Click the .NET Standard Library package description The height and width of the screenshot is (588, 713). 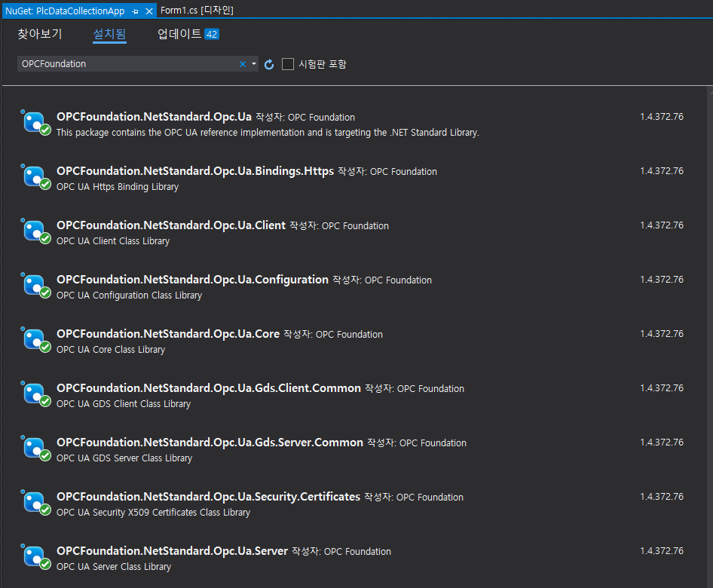pyautogui.click(x=268, y=133)
